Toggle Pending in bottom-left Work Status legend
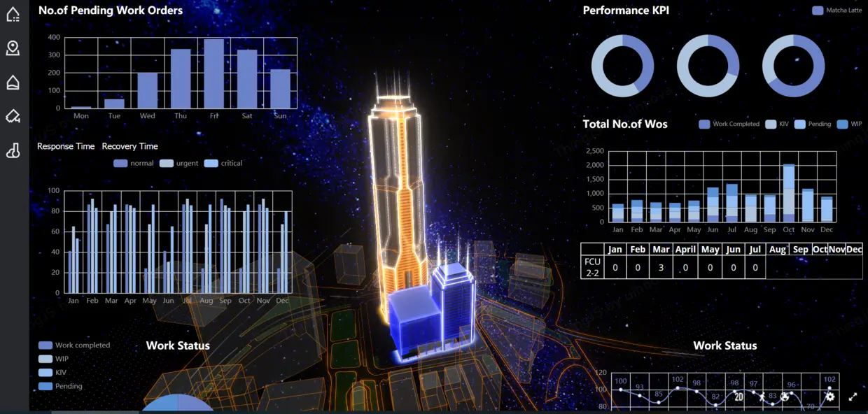 60,386
